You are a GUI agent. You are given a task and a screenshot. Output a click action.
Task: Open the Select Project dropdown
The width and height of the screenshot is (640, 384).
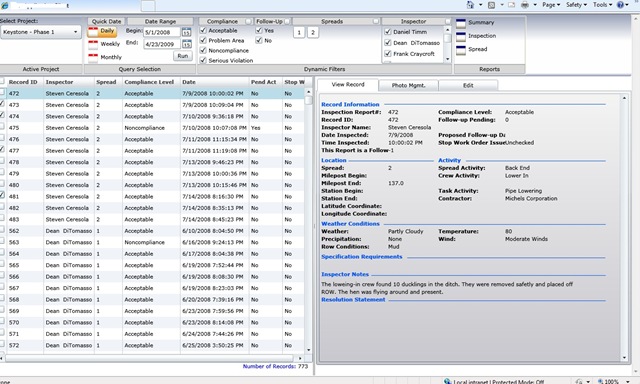pos(40,32)
